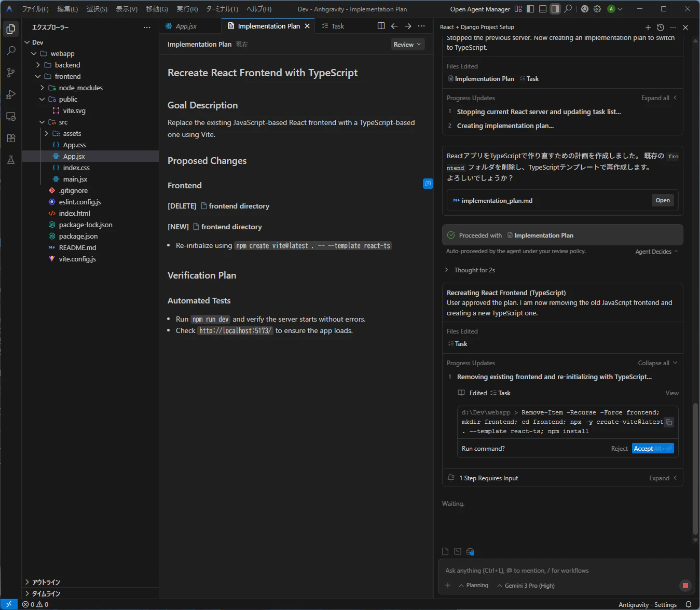Open the 表示(V) menu
The width and height of the screenshot is (700, 610).
tap(127, 9)
